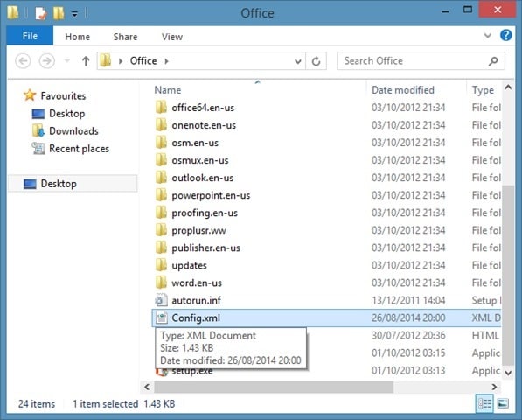Image resolution: width=522 pixels, height=420 pixels.
Task: Open the recent locations dropdown
Action: [67, 61]
